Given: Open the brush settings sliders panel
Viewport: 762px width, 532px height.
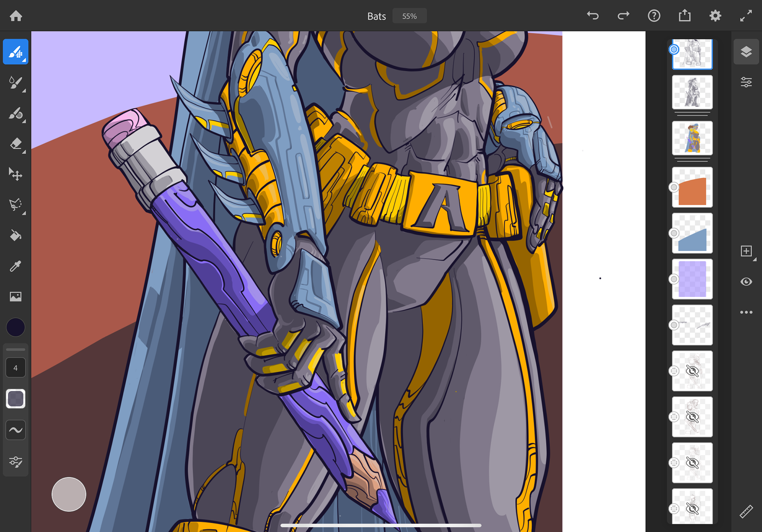Looking at the screenshot, I should click(x=16, y=461).
